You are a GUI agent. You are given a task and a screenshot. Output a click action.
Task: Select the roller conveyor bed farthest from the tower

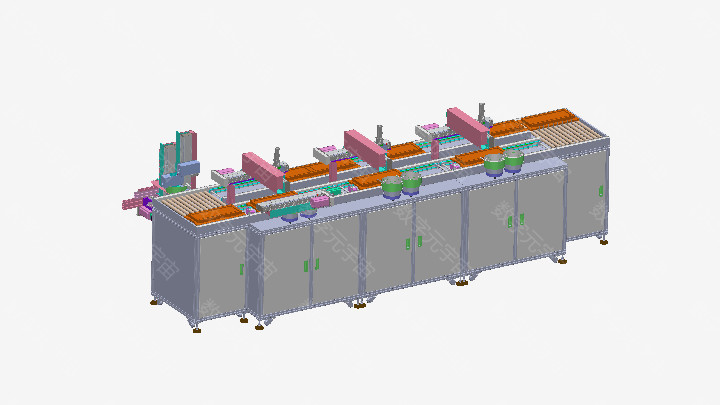569,135
